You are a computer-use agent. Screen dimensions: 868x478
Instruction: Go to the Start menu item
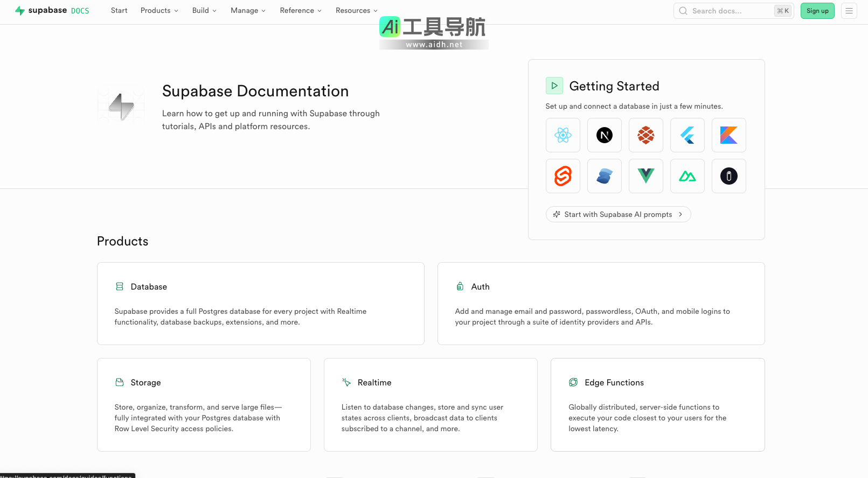click(119, 11)
